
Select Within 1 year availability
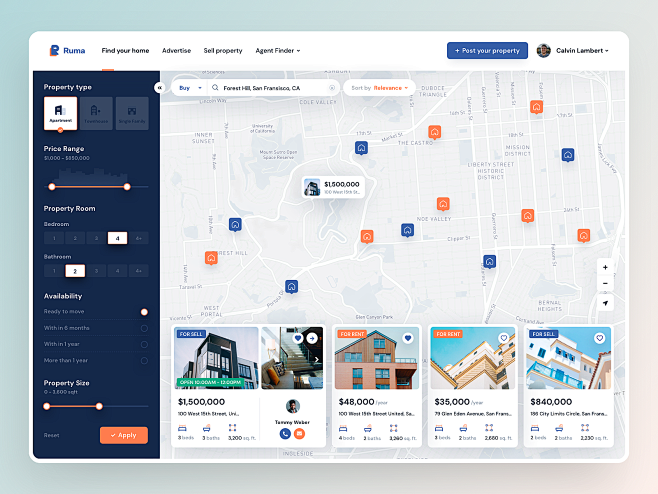click(x=144, y=345)
